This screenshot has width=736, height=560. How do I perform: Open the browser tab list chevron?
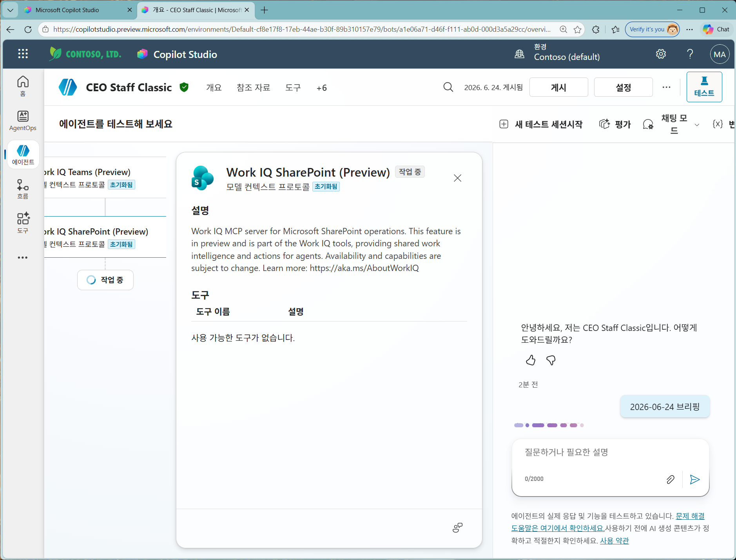click(x=10, y=10)
